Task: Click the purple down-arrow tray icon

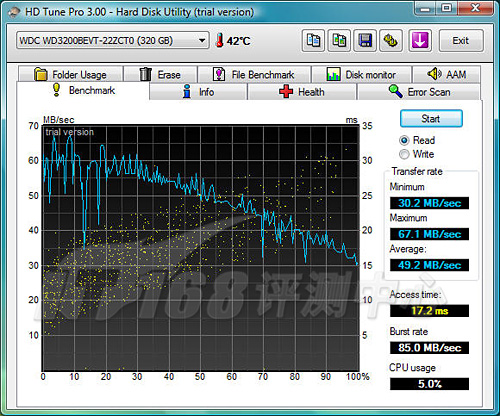Action: point(420,41)
